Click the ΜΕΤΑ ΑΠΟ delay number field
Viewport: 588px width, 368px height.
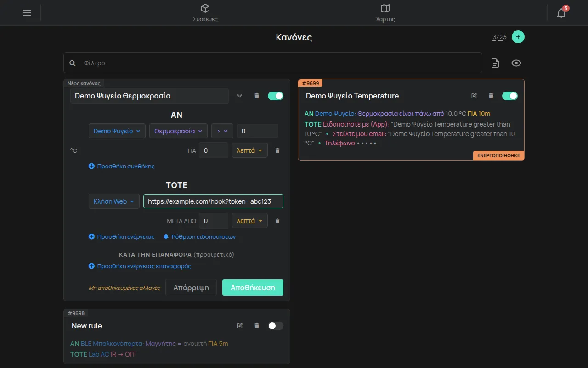click(214, 221)
